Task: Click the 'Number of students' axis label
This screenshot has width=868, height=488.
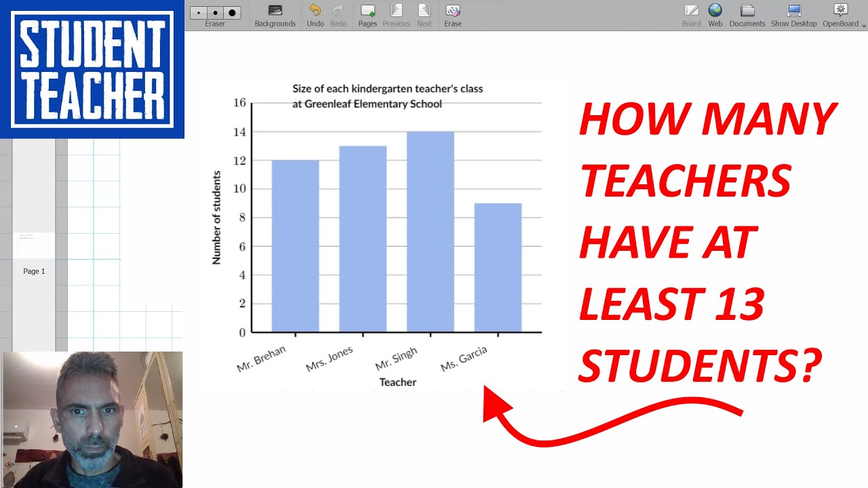Action: tap(217, 218)
